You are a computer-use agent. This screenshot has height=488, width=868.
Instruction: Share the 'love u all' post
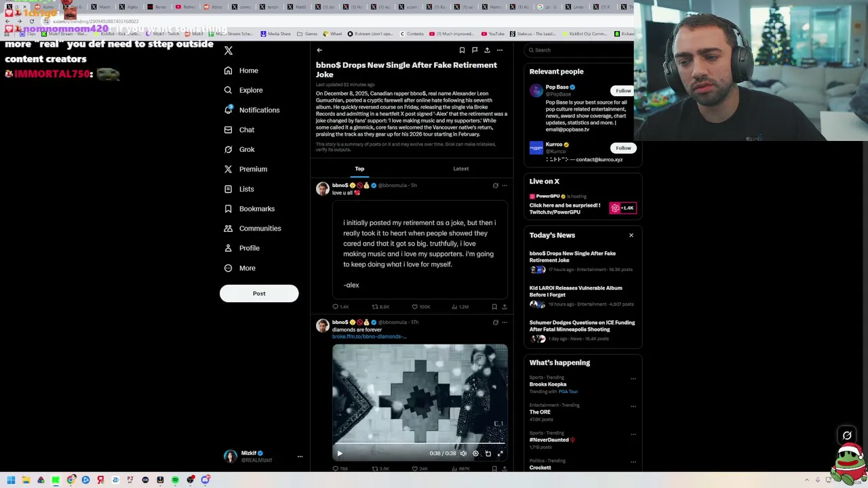tap(504, 307)
